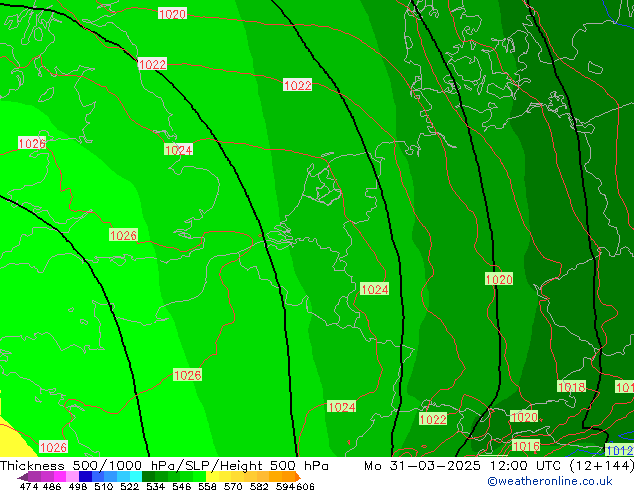This screenshot has height=490, width=634.
Task: Click legend value 510
Action: 103,486
